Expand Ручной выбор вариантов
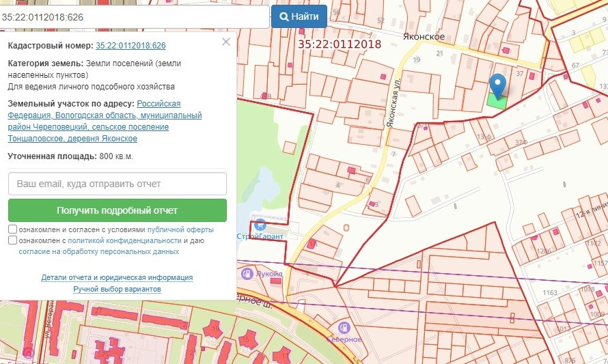The width and height of the screenshot is (608, 364). tap(117, 289)
